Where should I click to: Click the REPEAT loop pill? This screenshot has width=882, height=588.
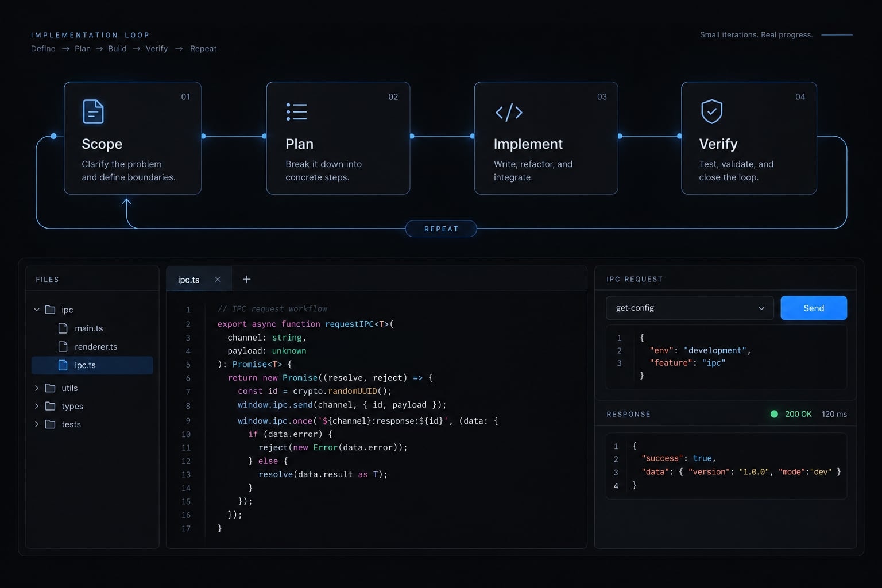click(x=441, y=229)
